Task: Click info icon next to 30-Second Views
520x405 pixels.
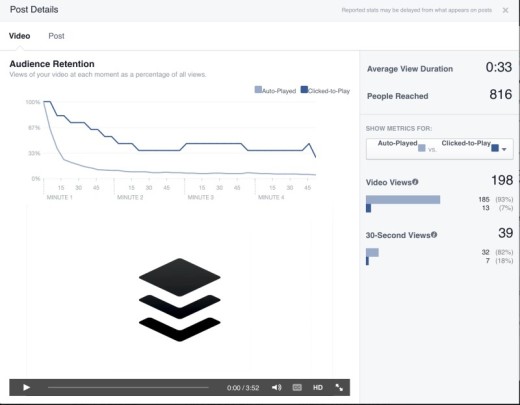Action: click(x=434, y=235)
